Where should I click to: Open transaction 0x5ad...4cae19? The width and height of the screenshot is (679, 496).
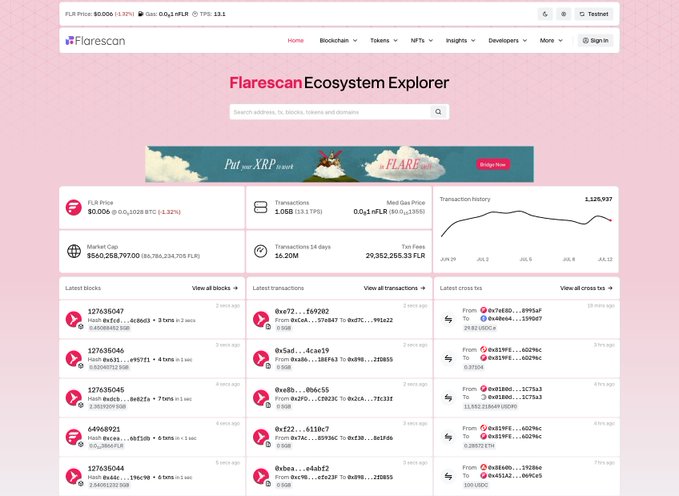[x=302, y=350]
